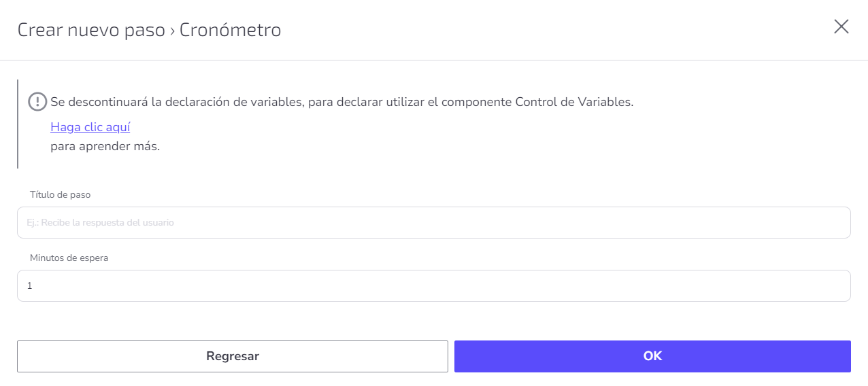The height and width of the screenshot is (386, 868).
Task: Select the 'Cronómetro' breadcrumb item
Action: pyautogui.click(x=231, y=30)
